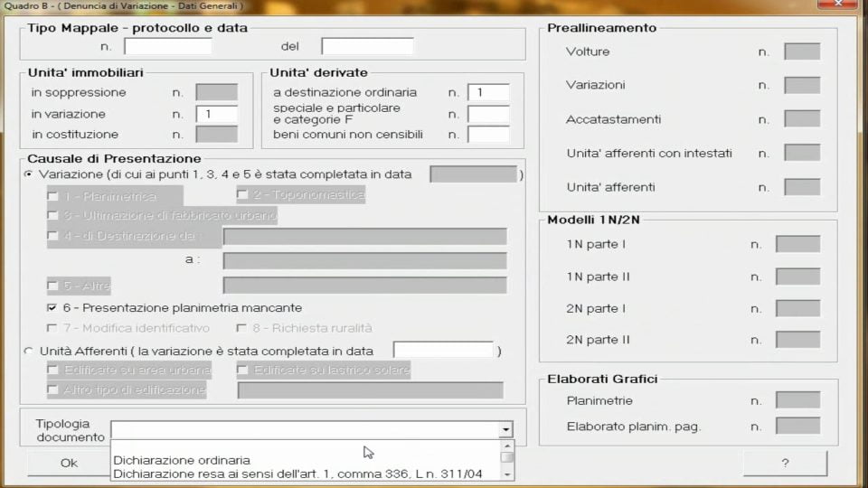Click the Preallineamento Variazioni number field

pos(802,85)
